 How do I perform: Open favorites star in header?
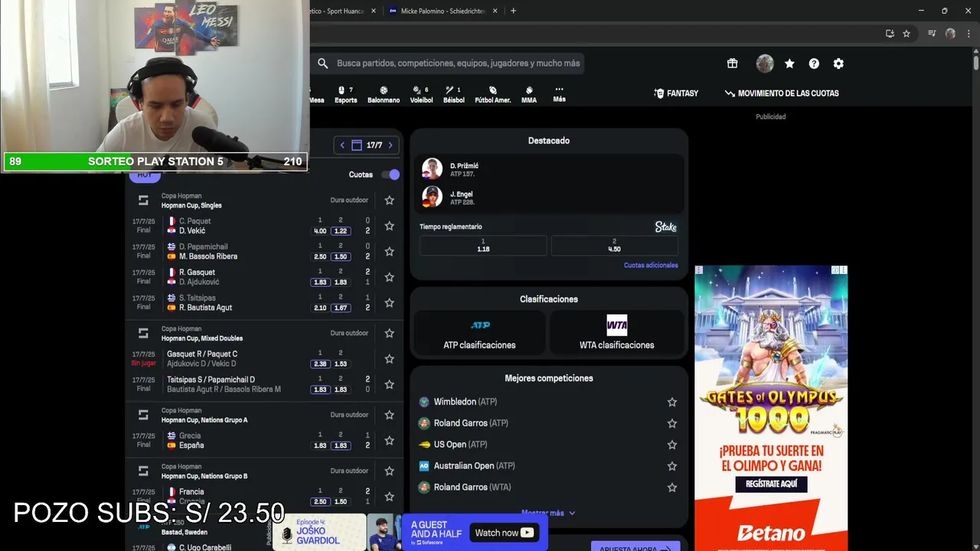click(789, 64)
